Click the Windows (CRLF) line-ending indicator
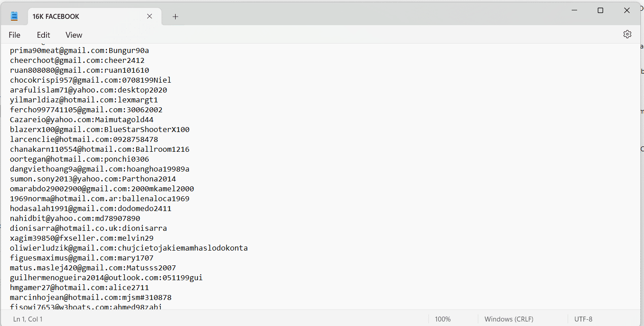 (508, 319)
